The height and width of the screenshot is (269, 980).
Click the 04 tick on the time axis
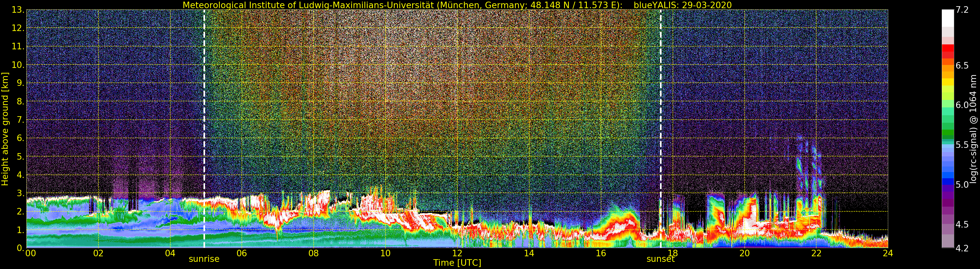[x=170, y=253]
